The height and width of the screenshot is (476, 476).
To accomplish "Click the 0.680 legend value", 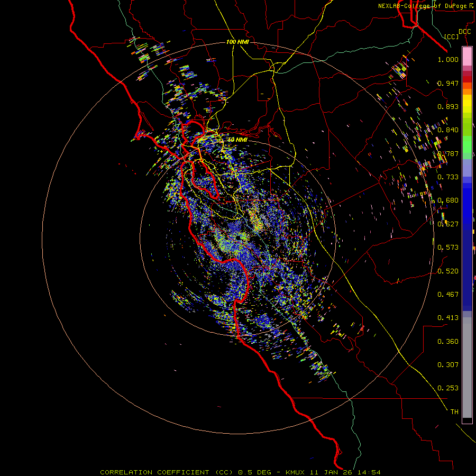I will click(448, 200).
